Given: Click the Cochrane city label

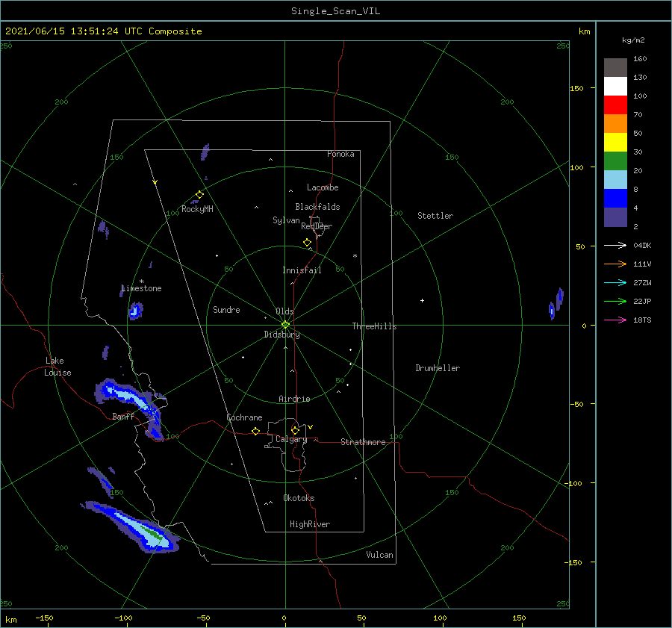Looking at the screenshot, I should (244, 417).
